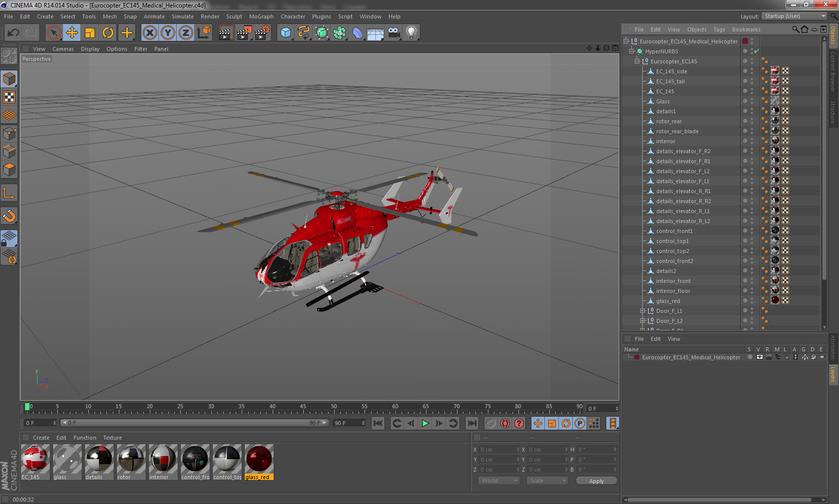
Task: Add a Cube primitive object
Action: pos(286,33)
